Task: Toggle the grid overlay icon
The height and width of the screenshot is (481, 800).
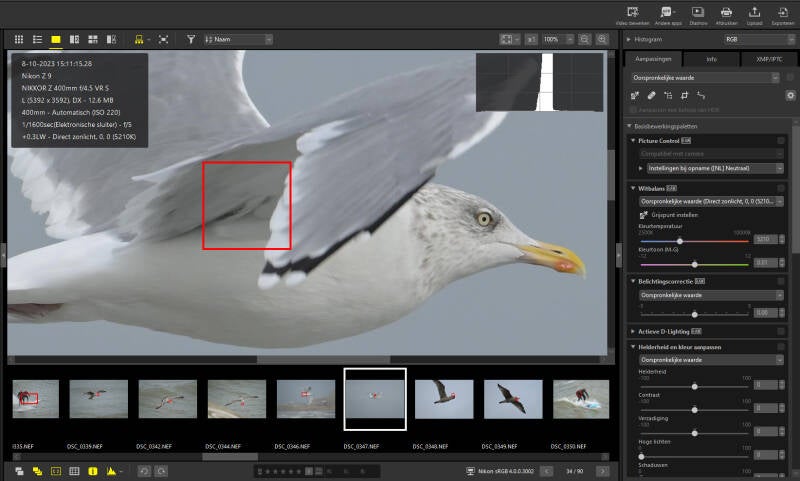Action: (74, 471)
